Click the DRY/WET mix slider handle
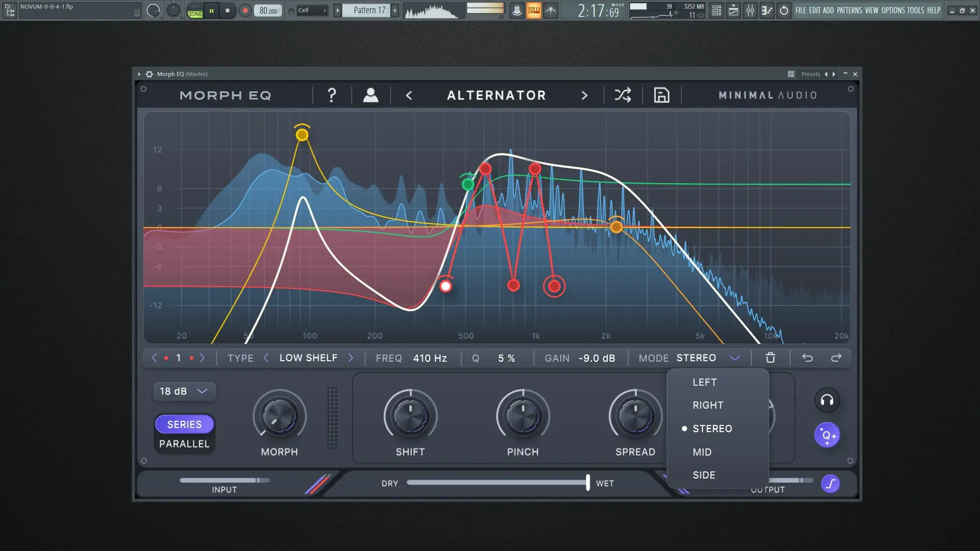This screenshot has width=980, height=551. [588, 483]
